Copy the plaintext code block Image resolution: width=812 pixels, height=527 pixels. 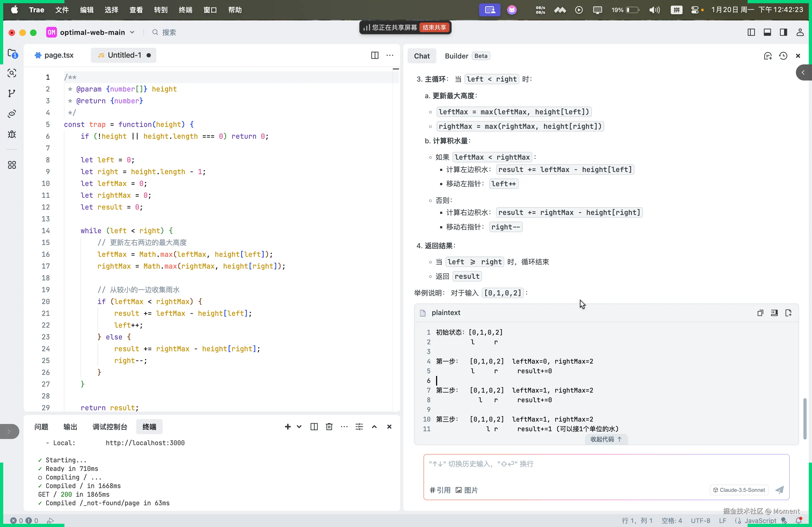point(760,313)
